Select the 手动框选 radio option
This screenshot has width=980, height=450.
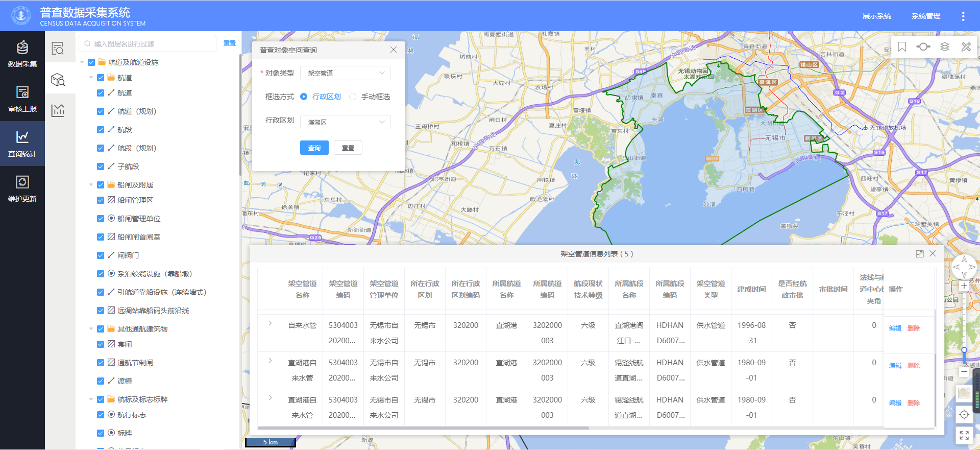pyautogui.click(x=353, y=97)
